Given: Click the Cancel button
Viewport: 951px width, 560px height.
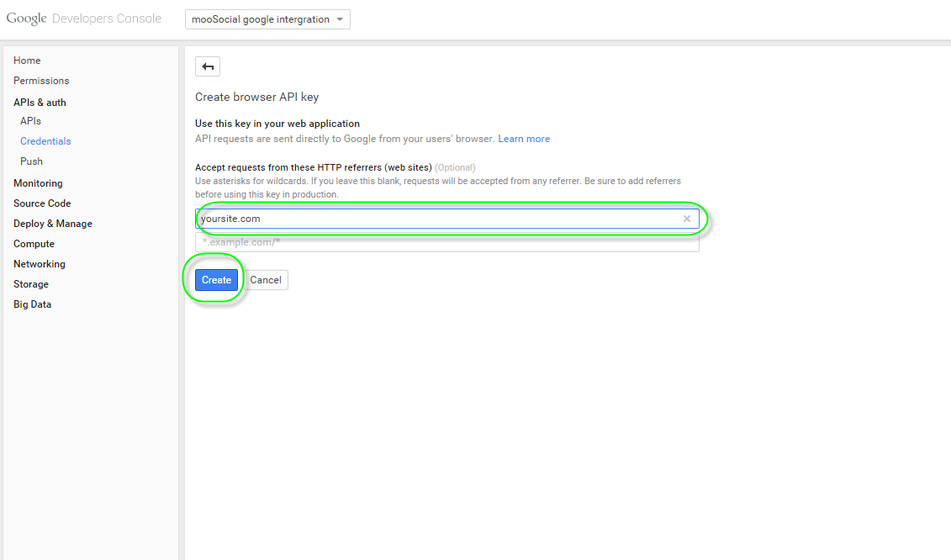Looking at the screenshot, I should pos(266,280).
